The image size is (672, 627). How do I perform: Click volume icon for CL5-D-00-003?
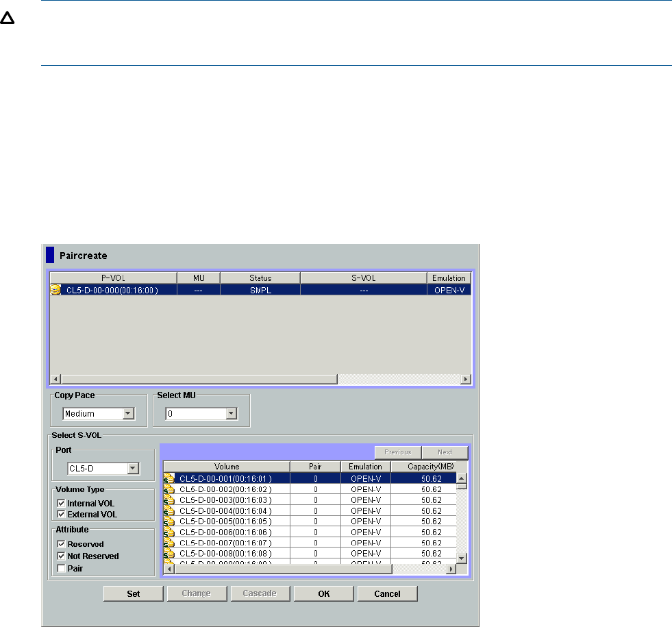pos(169,500)
